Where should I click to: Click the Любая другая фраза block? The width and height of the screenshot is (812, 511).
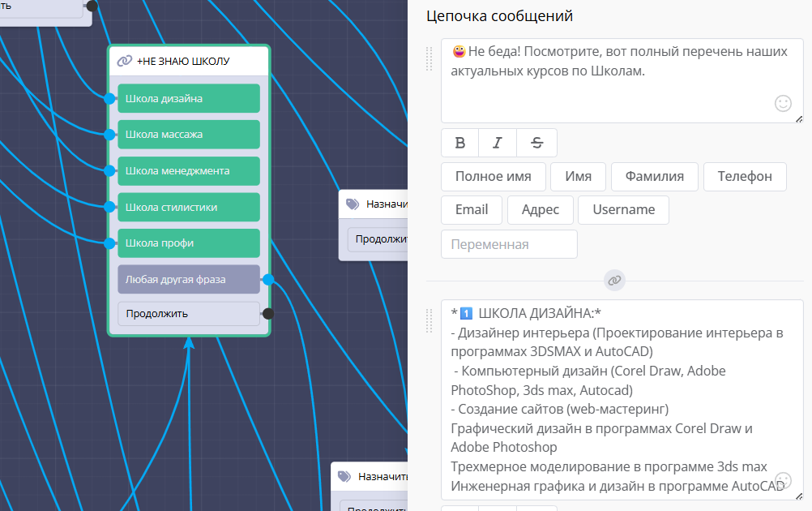(x=188, y=280)
